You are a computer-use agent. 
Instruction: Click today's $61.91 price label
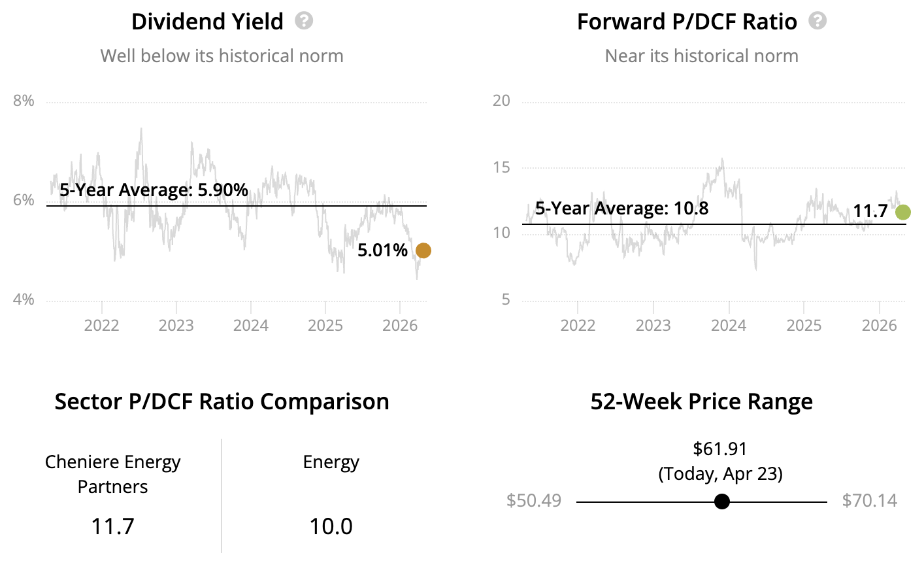pos(719,449)
